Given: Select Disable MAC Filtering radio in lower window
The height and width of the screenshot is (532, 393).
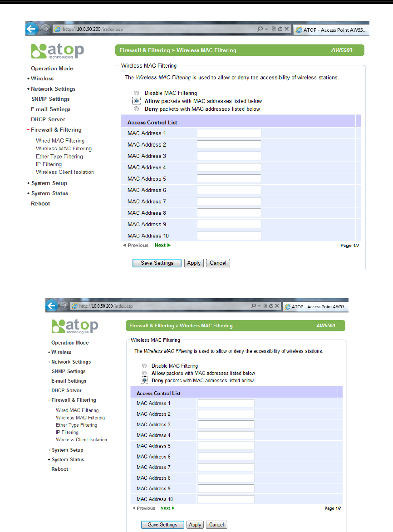Looking at the screenshot, I should (x=144, y=366).
